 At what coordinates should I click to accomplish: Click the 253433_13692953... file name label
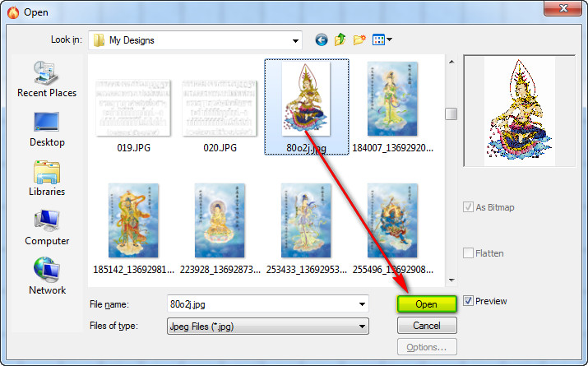307,270
